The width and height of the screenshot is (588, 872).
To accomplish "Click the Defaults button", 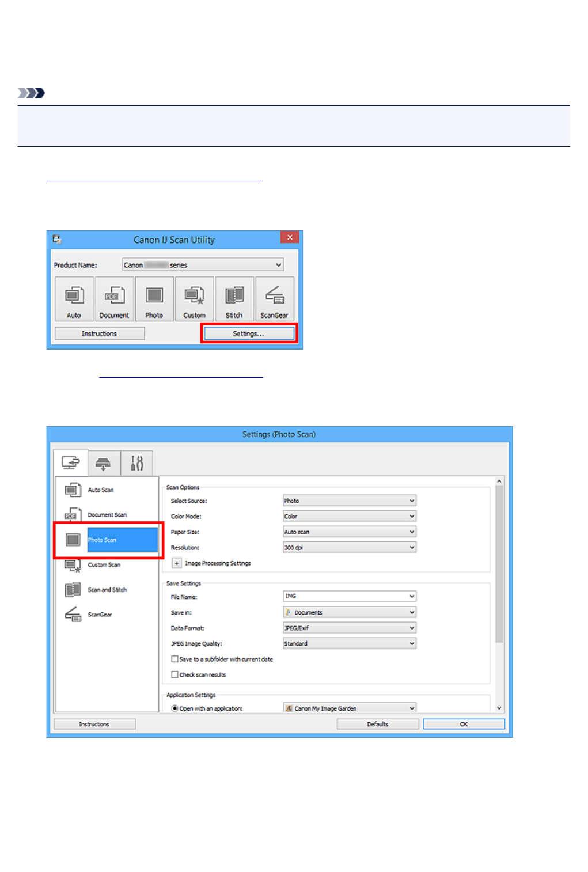I will pyautogui.click(x=378, y=724).
